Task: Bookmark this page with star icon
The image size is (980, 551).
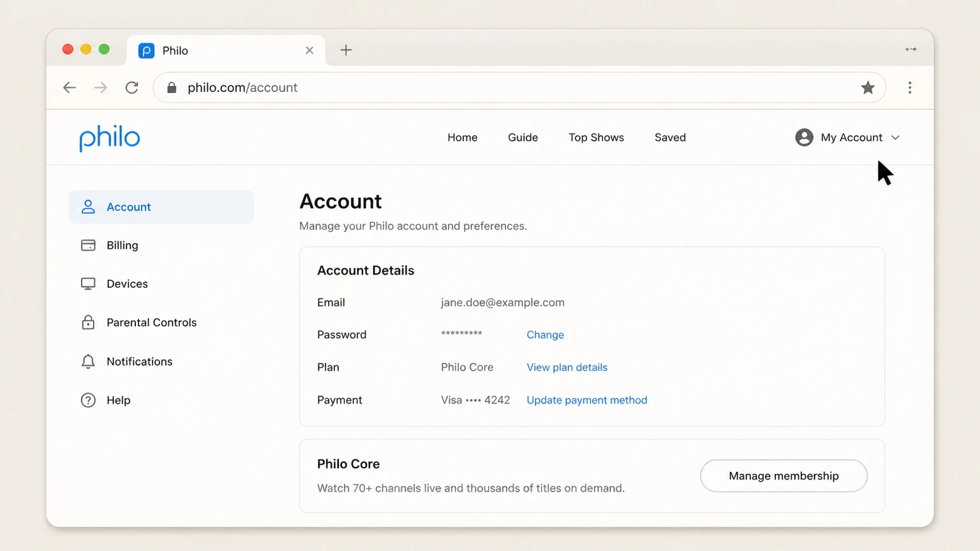Action: click(868, 87)
